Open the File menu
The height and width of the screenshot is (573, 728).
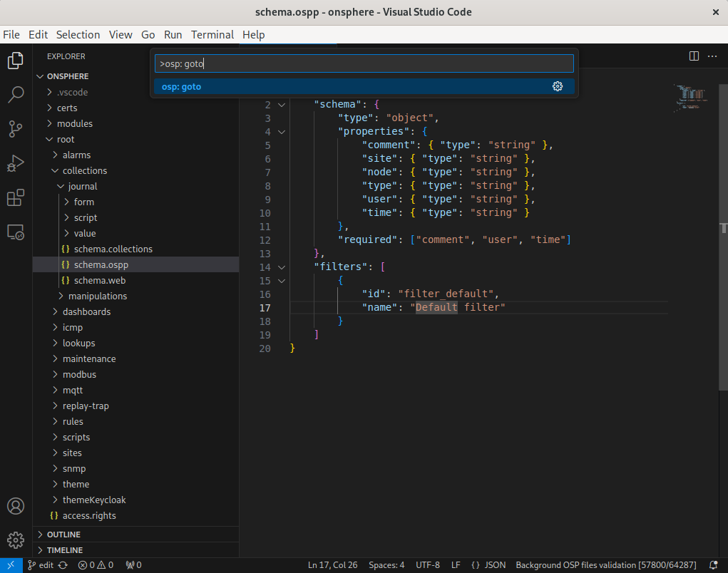11,35
